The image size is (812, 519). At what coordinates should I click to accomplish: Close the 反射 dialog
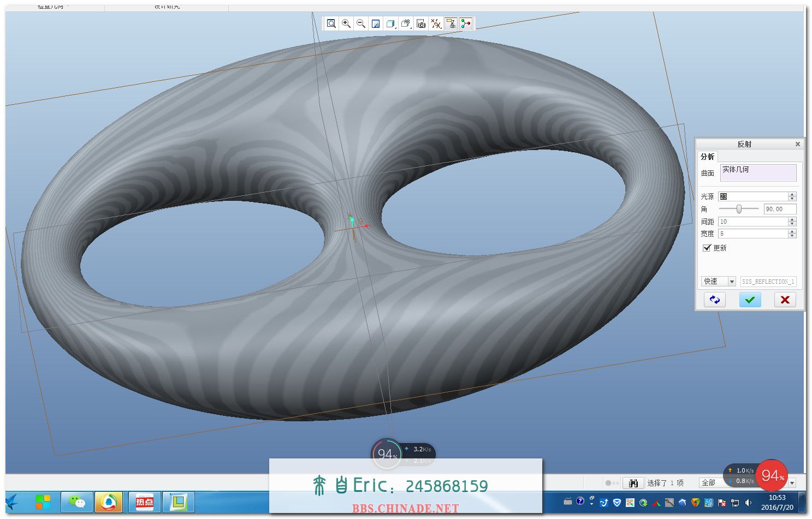797,144
